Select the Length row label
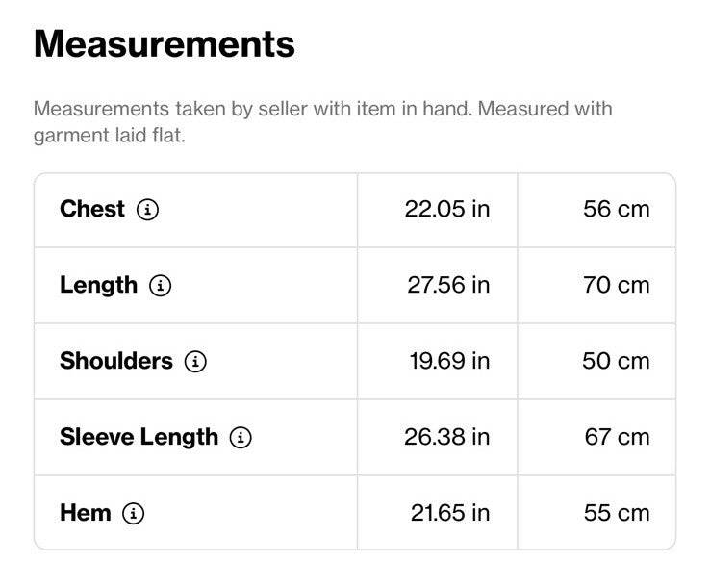Viewport: 710px width, 588px height. tap(99, 286)
